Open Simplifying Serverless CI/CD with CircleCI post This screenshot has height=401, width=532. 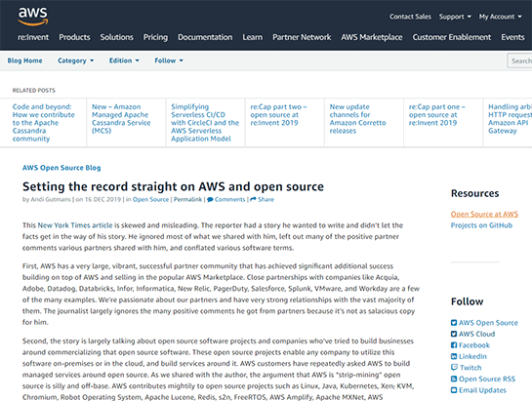pyautogui.click(x=205, y=123)
